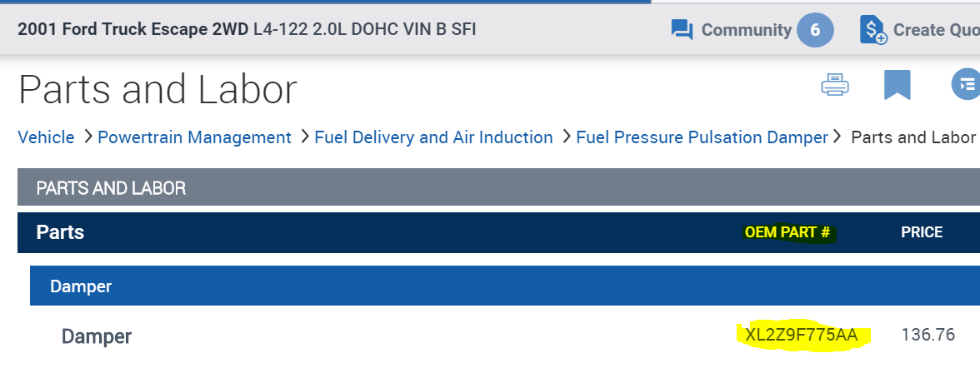
Task: Click the 136.76 price value
Action: [927, 336]
